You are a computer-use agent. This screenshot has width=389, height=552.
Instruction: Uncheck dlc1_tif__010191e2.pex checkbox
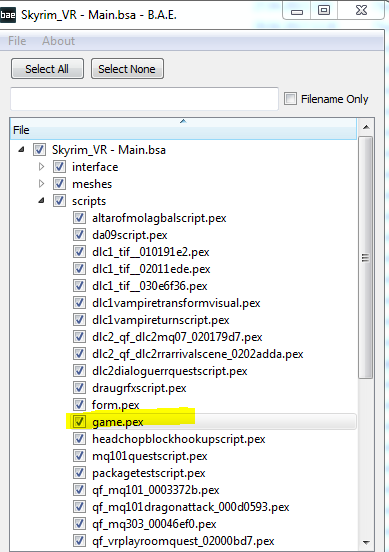point(79,252)
